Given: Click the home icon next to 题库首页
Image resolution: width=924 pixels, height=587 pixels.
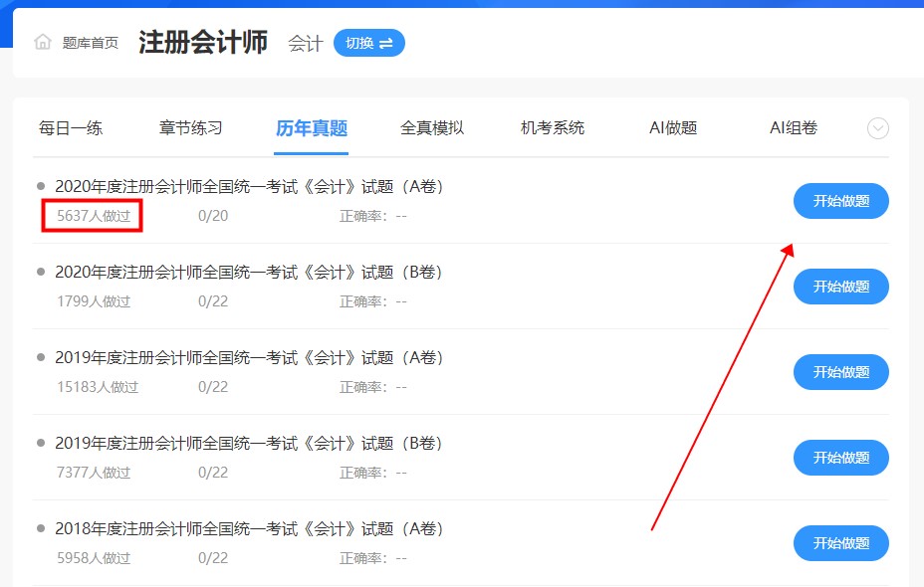Looking at the screenshot, I should [x=42, y=42].
